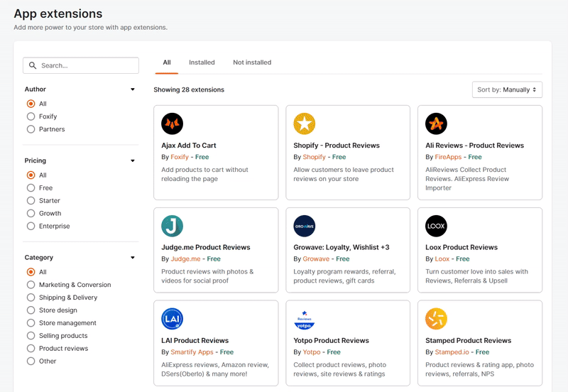Screen dimensions: 568x392
Task: Switch to the All tab
Action: [x=167, y=62]
